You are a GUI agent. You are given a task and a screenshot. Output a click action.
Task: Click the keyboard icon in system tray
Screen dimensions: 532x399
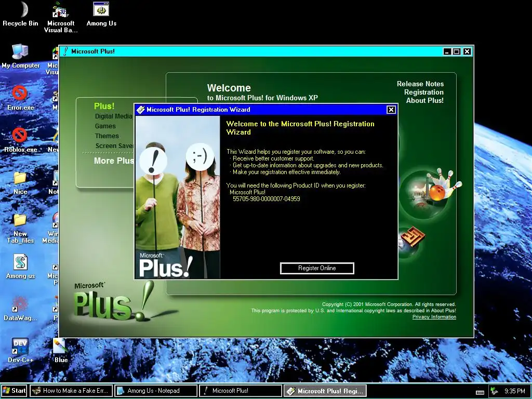480,392
